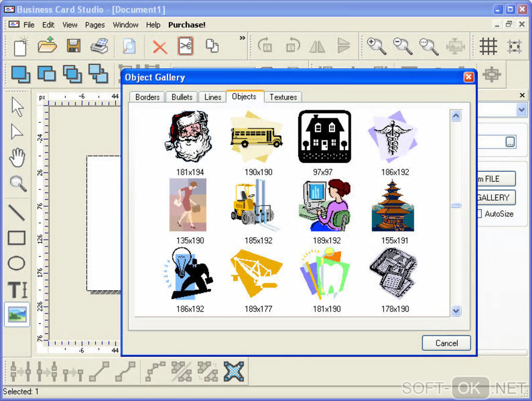The width and height of the screenshot is (532, 401).
Task: Click the Copy pages icon
Action: click(212, 46)
